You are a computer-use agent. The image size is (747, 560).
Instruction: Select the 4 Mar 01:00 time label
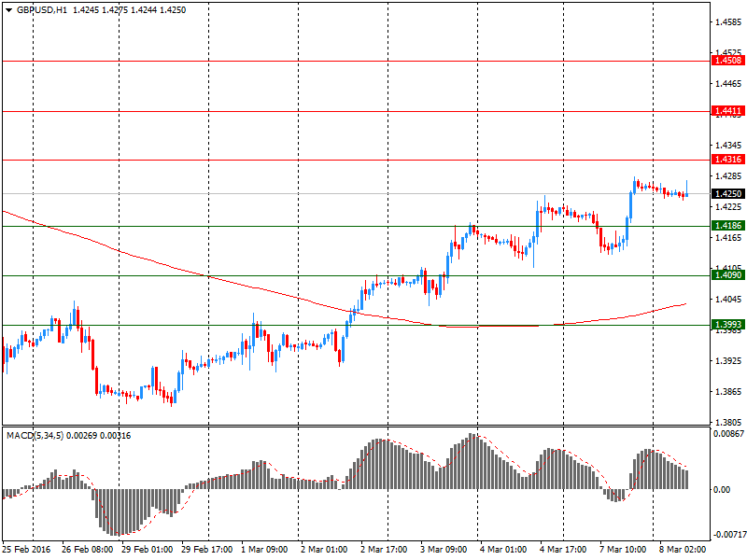[x=503, y=550]
